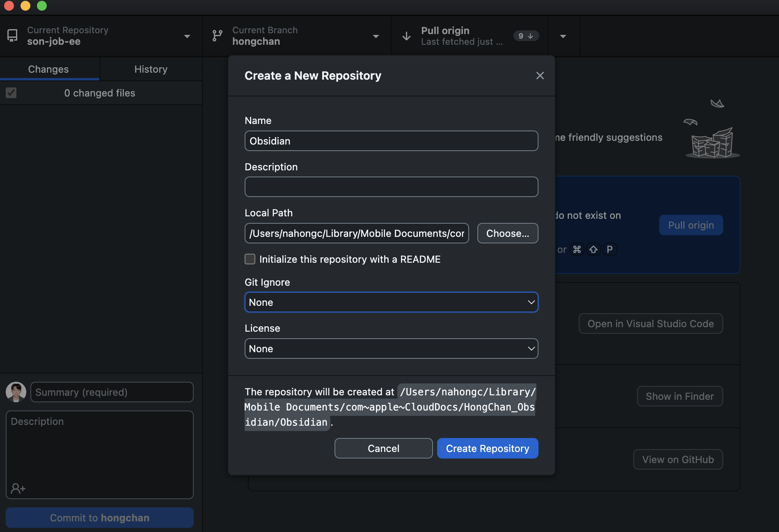Expand the Pull origin options arrow
This screenshot has width=779, height=532.
pos(563,36)
